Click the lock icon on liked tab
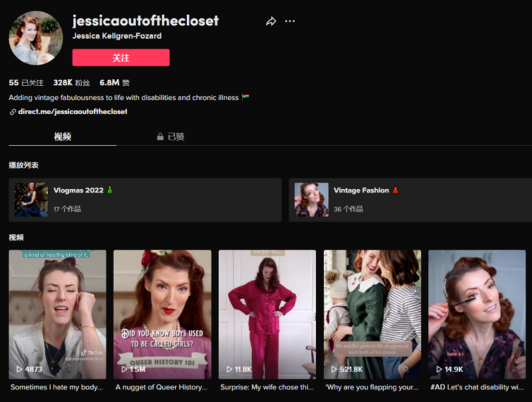 pyautogui.click(x=160, y=136)
